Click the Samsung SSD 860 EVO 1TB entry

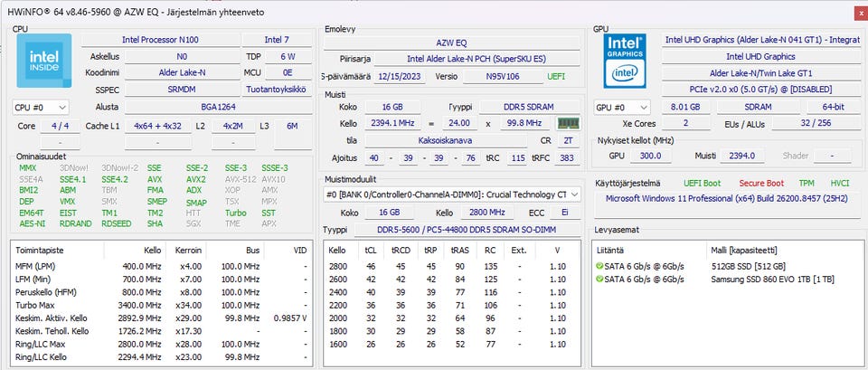click(772, 280)
